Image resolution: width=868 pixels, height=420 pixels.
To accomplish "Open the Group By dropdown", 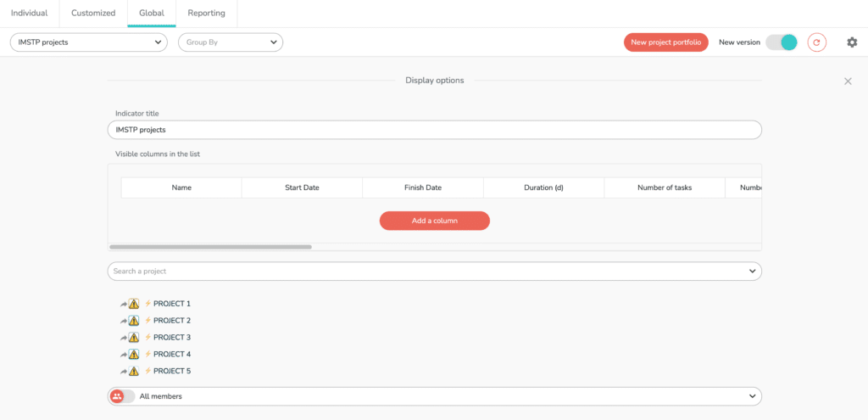I will (231, 42).
